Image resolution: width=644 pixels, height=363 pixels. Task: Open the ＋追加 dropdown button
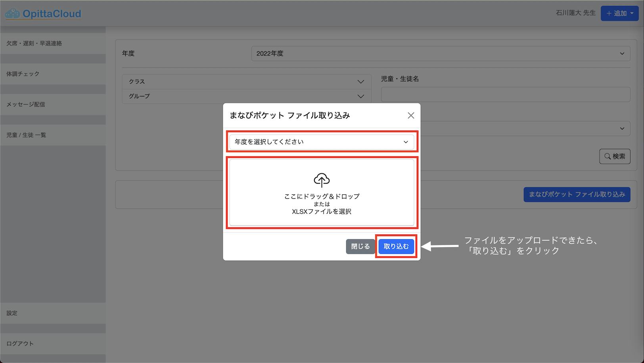[x=619, y=13]
